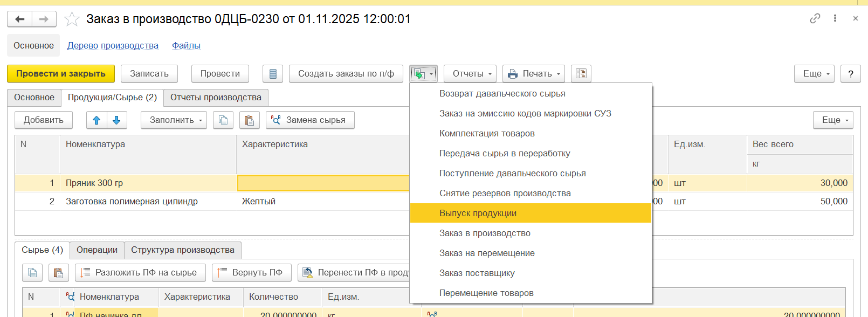This screenshot has width=868, height=317.
Task: Click the back navigation arrow
Action: 20,19
